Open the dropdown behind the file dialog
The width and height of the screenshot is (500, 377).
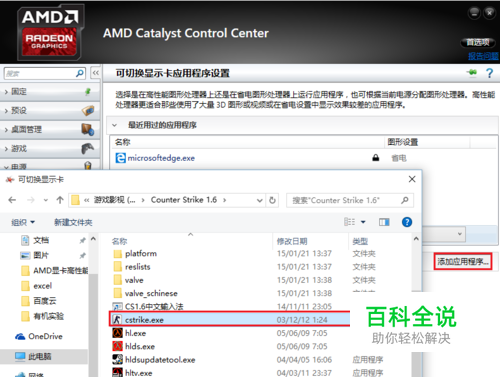coord(460,234)
